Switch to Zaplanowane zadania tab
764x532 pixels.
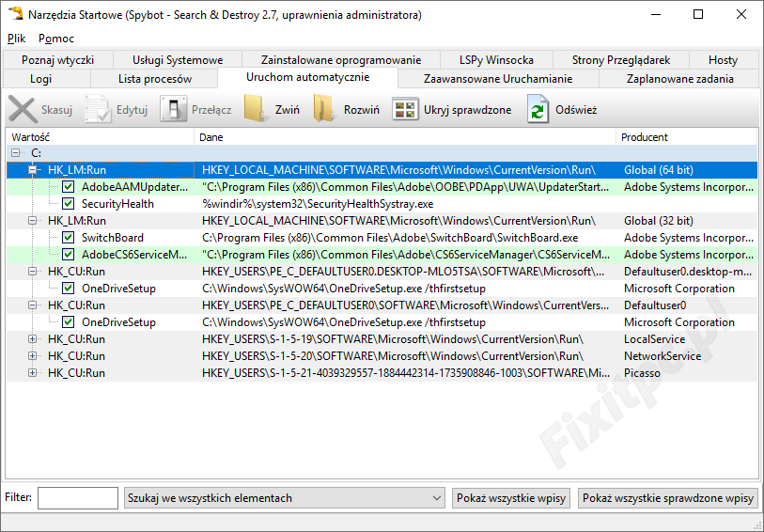[x=679, y=79]
